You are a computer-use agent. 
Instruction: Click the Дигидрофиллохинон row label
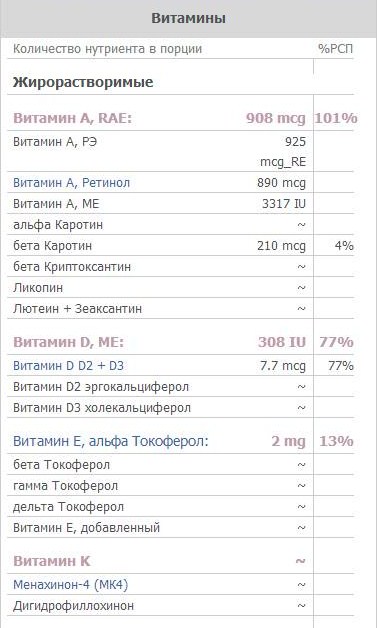click(x=73, y=606)
